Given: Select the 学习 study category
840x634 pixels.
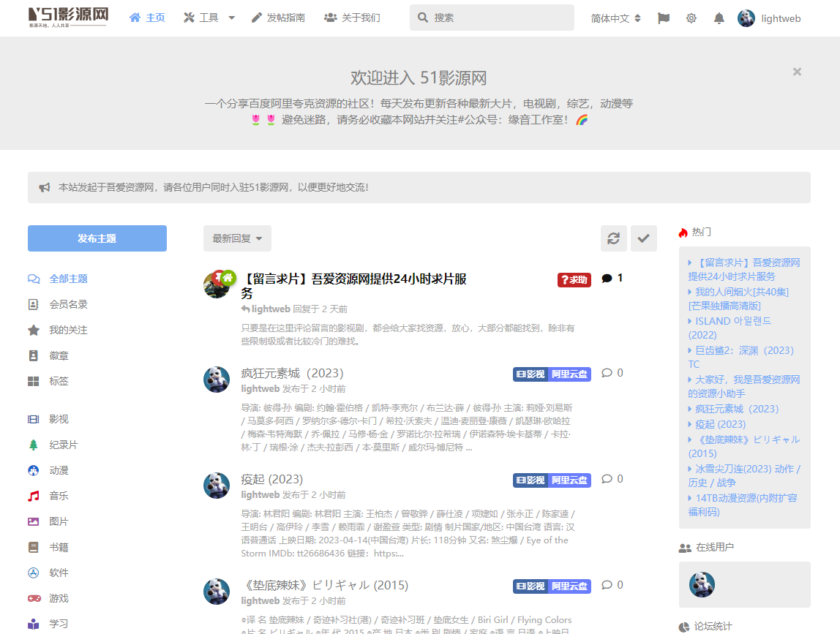Looking at the screenshot, I should pos(48,624).
